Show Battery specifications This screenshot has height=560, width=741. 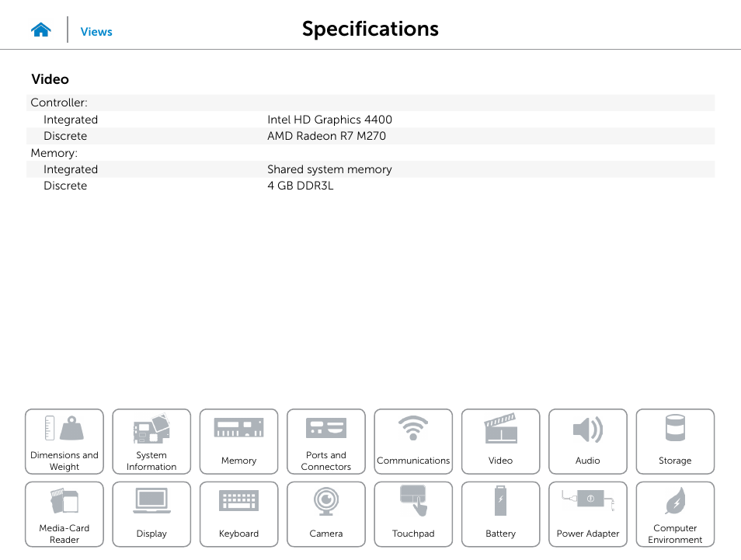(500, 514)
